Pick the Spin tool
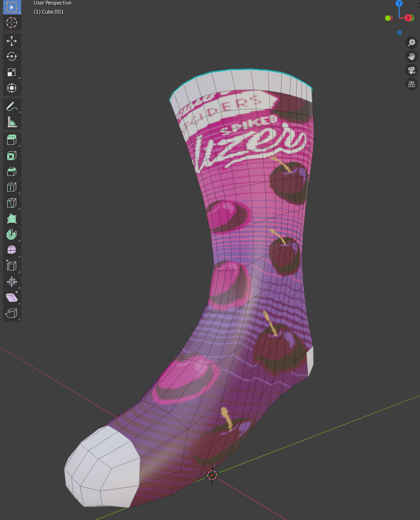The image size is (420, 520). [x=12, y=235]
